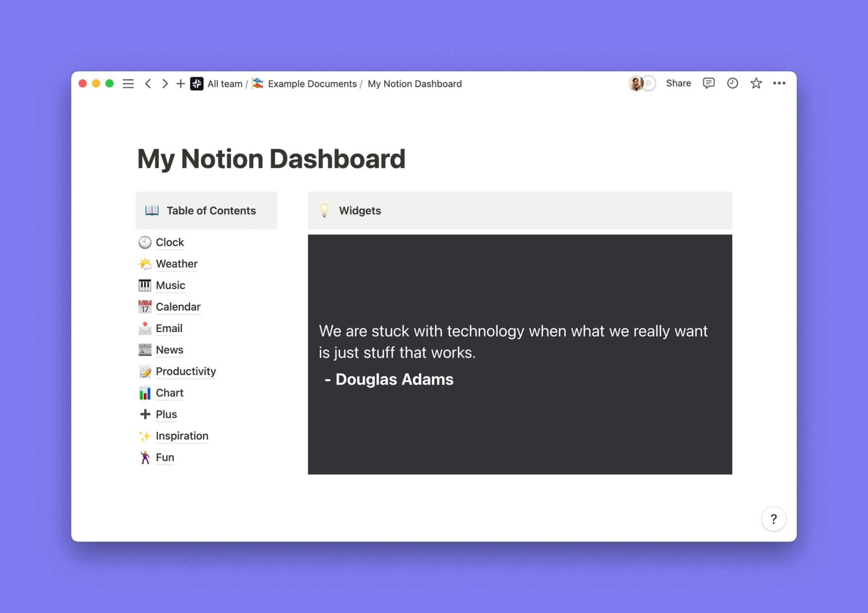Image resolution: width=868 pixels, height=613 pixels.
Task: Go back with the left arrow
Action: coord(148,84)
